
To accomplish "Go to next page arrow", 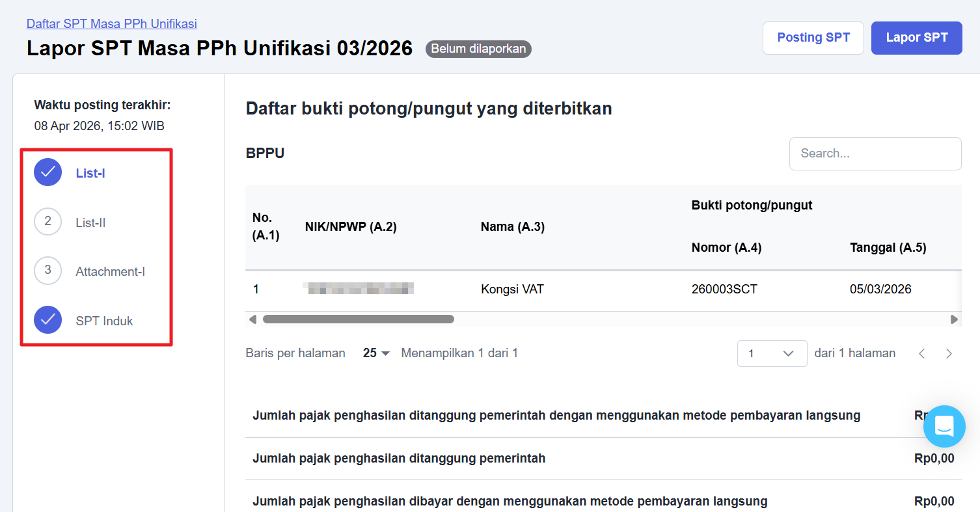I will tap(949, 354).
